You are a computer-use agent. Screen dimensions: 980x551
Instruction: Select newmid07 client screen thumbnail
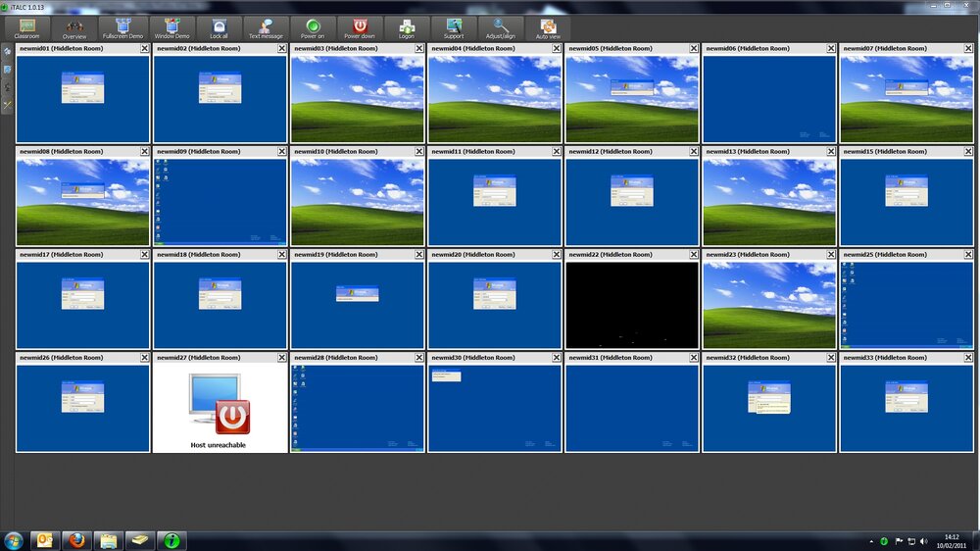pyautogui.click(x=906, y=99)
